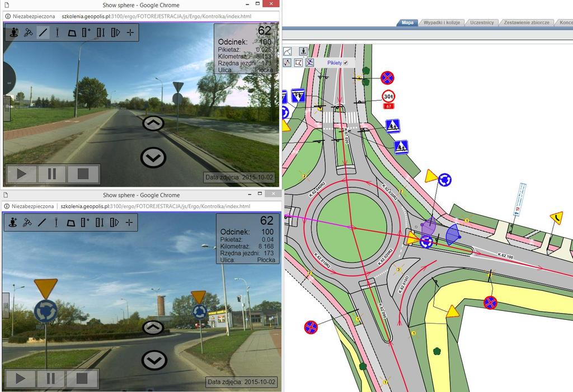Select the ruler vertical distance tool in bottom window
The width and height of the screenshot is (573, 392).
(x=100, y=222)
